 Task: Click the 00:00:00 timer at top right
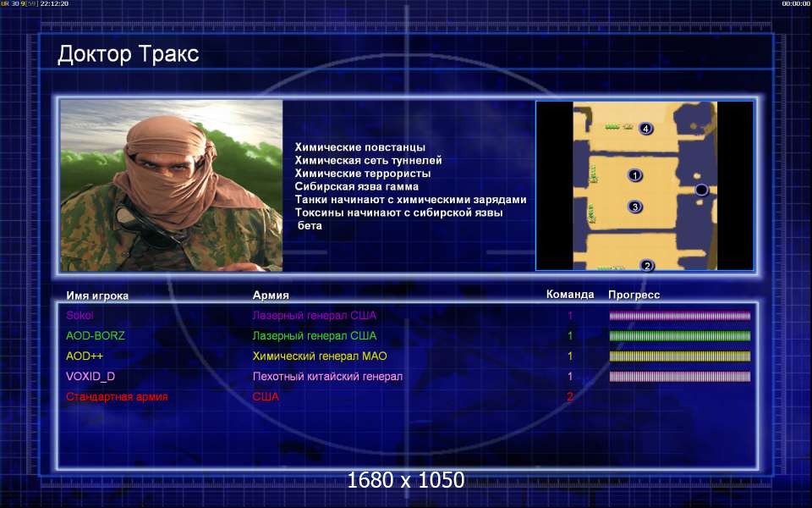796,3
